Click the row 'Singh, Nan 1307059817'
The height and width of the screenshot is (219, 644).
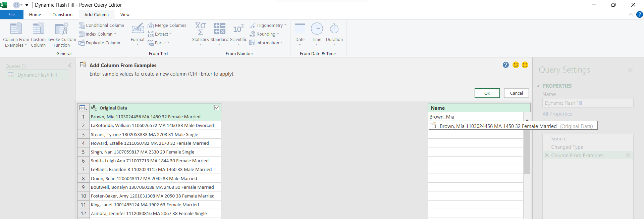[155, 152]
